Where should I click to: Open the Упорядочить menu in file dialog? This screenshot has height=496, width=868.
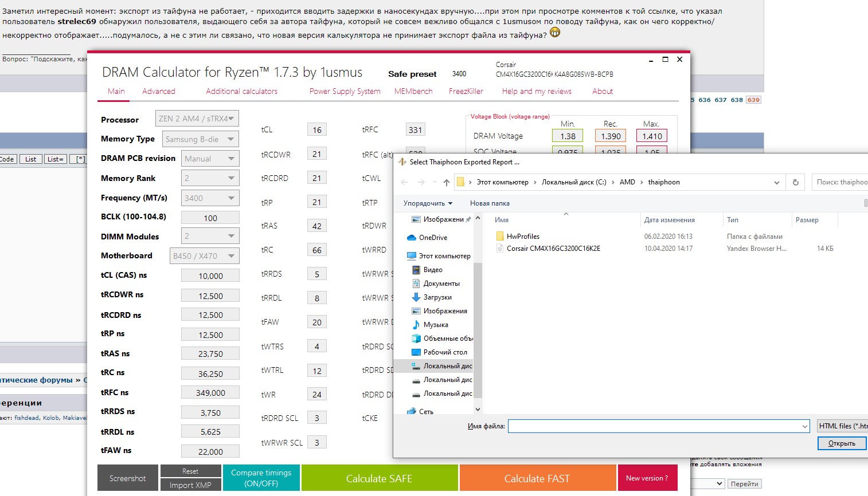pyautogui.click(x=428, y=203)
